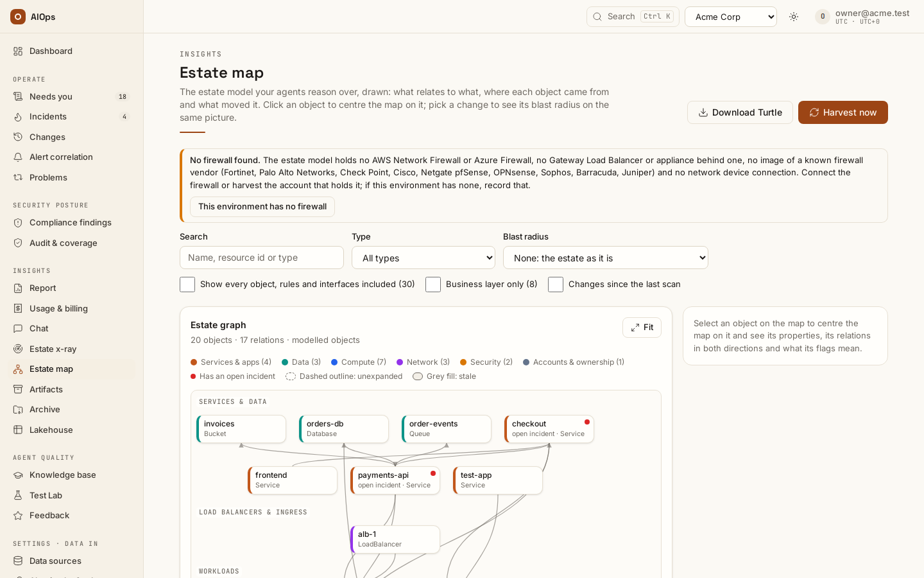Open Artifacts from the sidebar

pos(72,389)
